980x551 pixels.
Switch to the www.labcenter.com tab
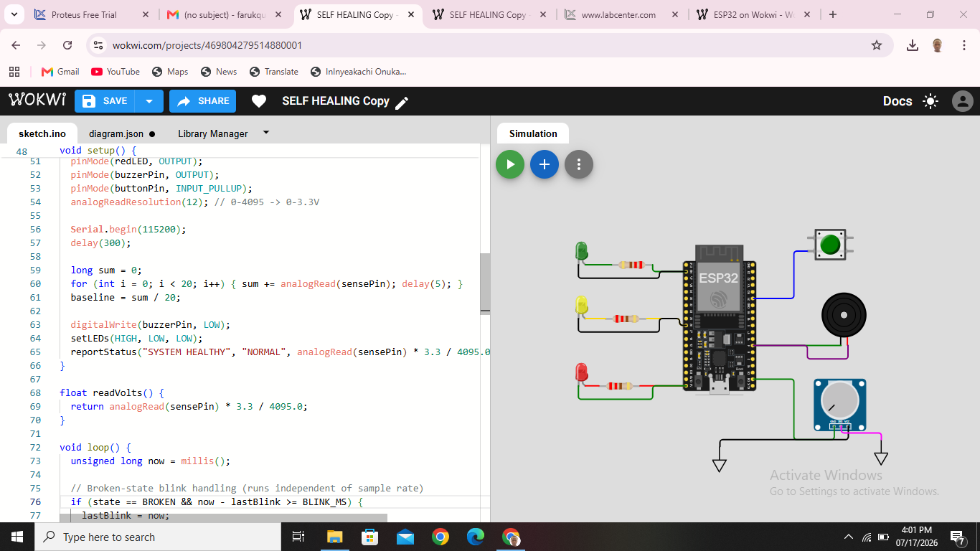[622, 14]
